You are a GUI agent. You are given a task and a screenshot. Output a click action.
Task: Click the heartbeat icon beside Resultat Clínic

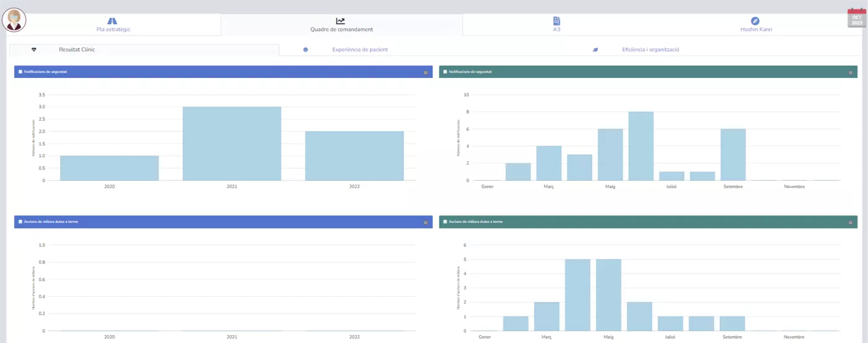click(x=33, y=50)
